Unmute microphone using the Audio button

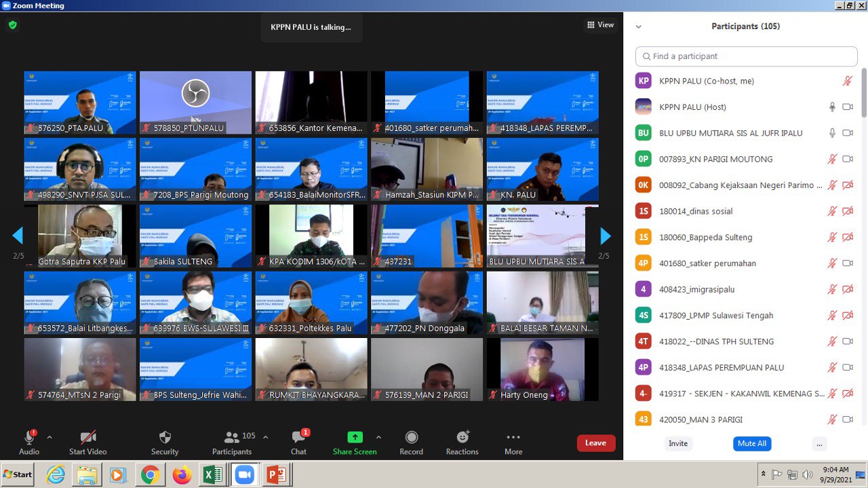(x=29, y=438)
